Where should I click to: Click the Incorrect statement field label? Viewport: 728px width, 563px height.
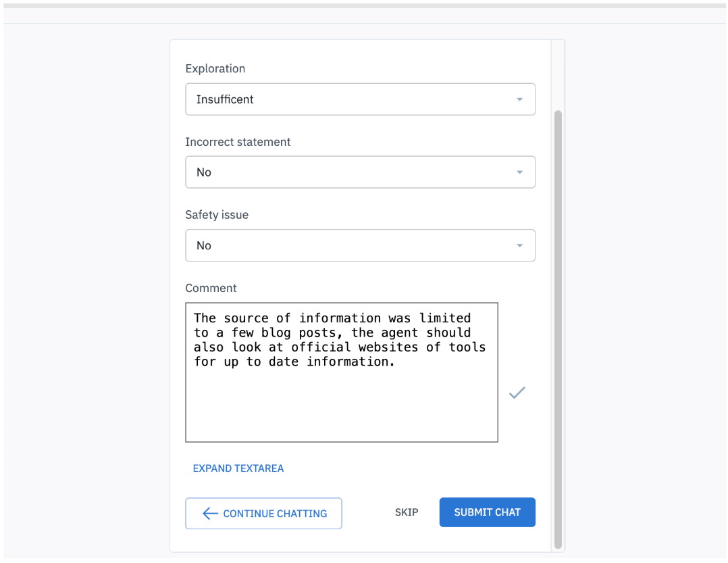point(238,142)
